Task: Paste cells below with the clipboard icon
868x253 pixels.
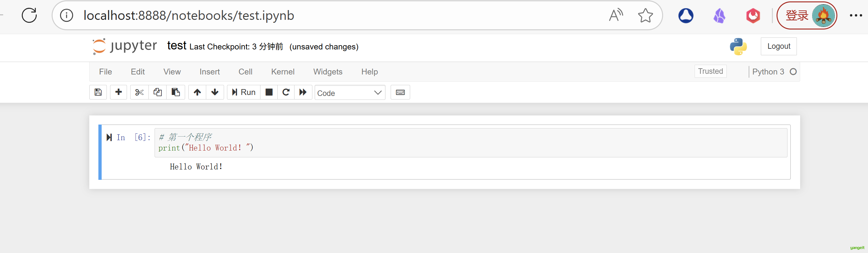Action: tap(176, 92)
